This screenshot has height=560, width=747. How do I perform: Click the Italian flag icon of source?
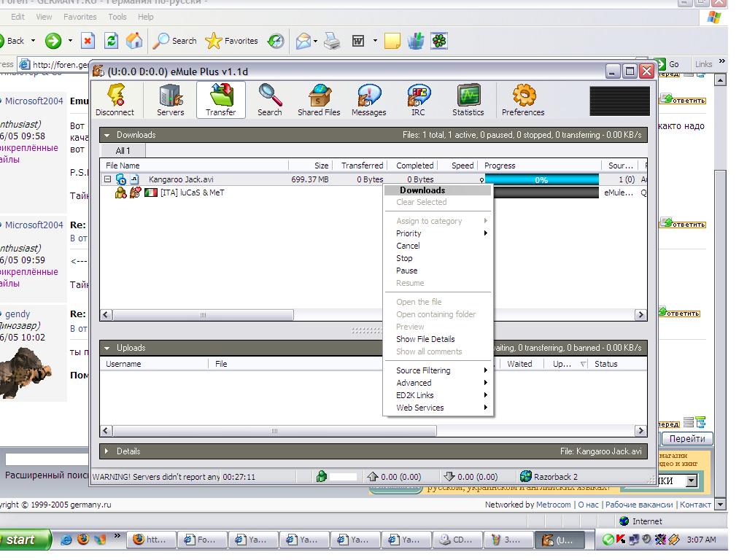pyautogui.click(x=151, y=192)
